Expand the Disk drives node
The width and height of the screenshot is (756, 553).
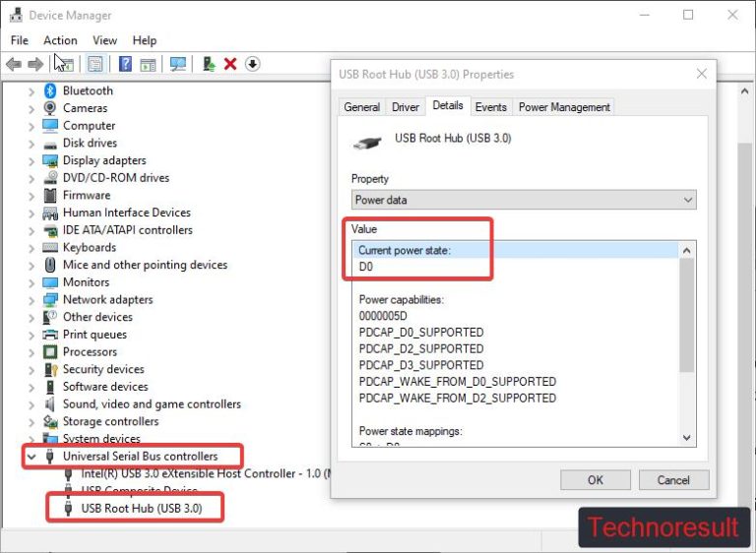coord(31,144)
